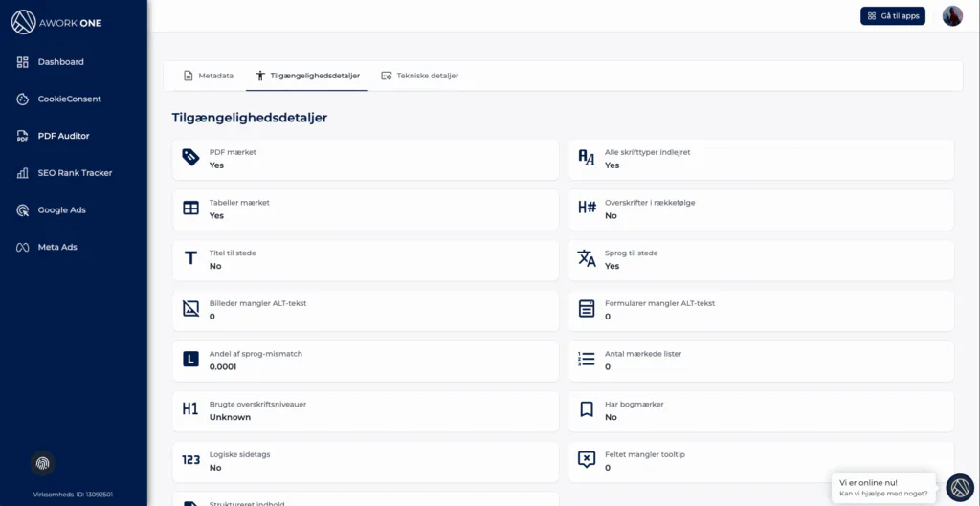Click the CookieConsent cookie icon
The height and width of the screenshot is (506, 980).
pos(23,99)
